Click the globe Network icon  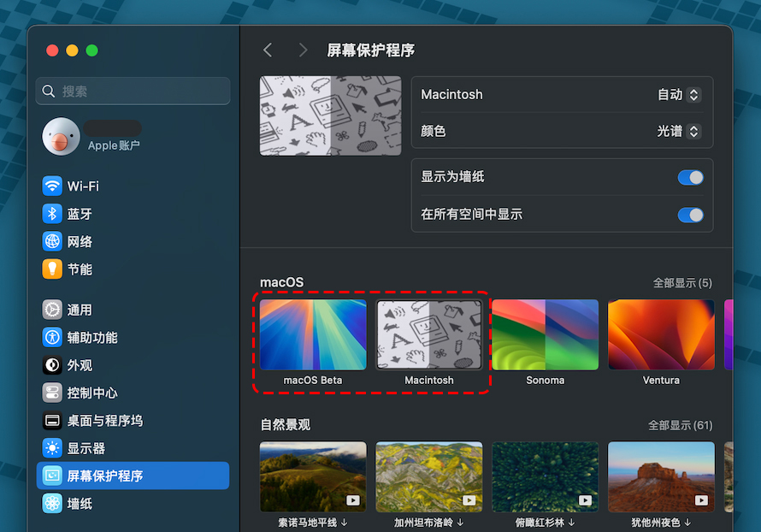point(52,241)
